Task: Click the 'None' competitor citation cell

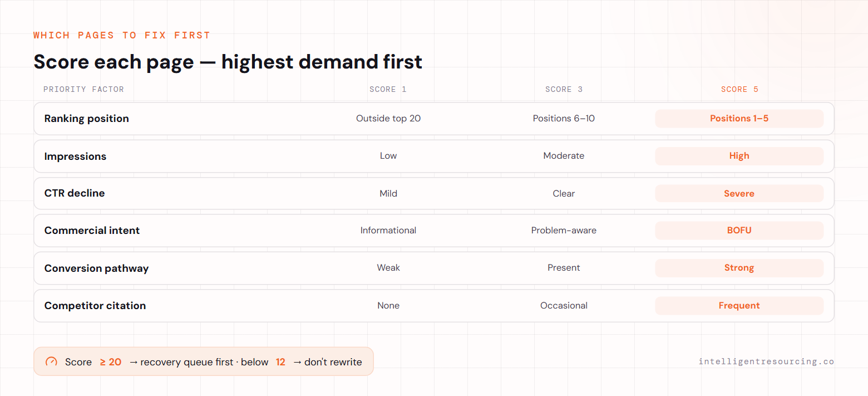Action: point(388,305)
